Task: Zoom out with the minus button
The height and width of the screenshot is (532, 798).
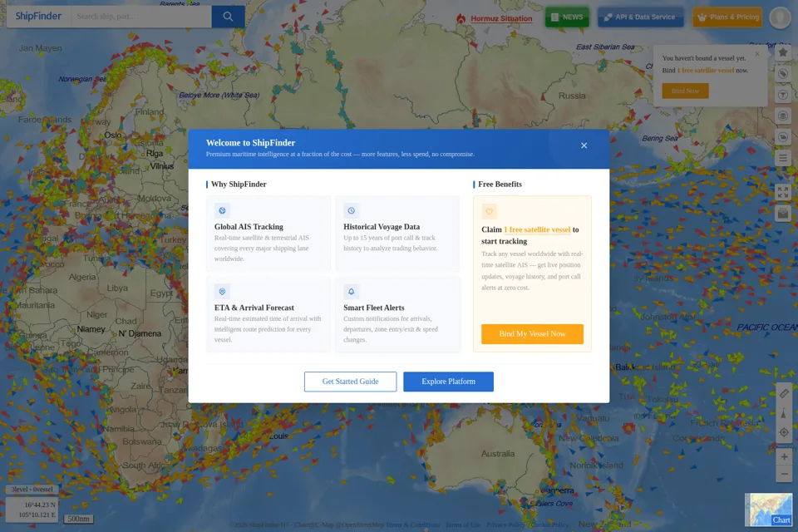Action: click(x=784, y=474)
